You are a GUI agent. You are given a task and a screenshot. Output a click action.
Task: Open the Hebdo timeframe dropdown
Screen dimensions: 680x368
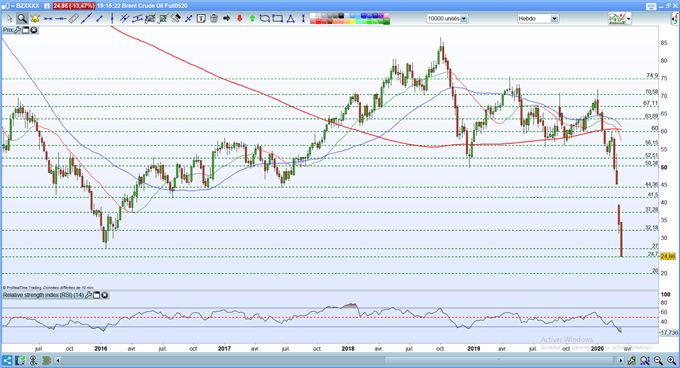(554, 19)
